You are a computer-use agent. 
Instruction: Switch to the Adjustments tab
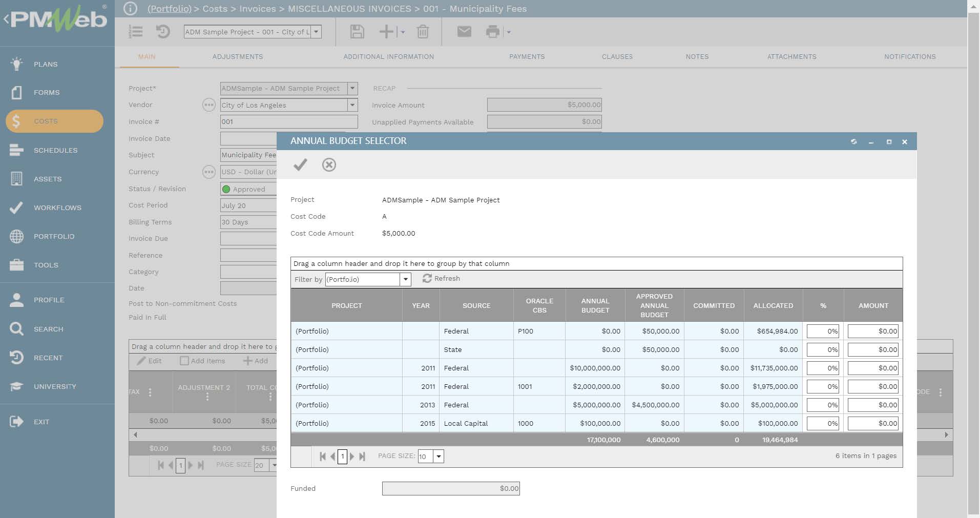[x=238, y=57]
